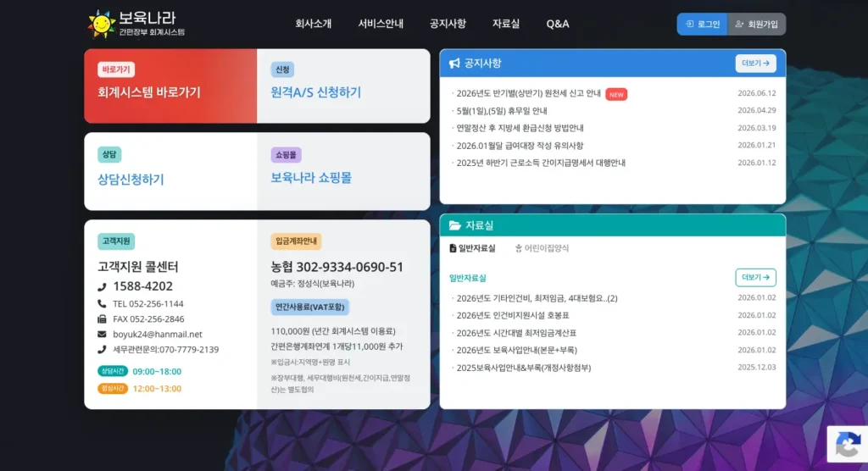The width and height of the screenshot is (868, 471).
Task: Click the 예금주: 정성식(보육나라) text
Action: click(312, 284)
